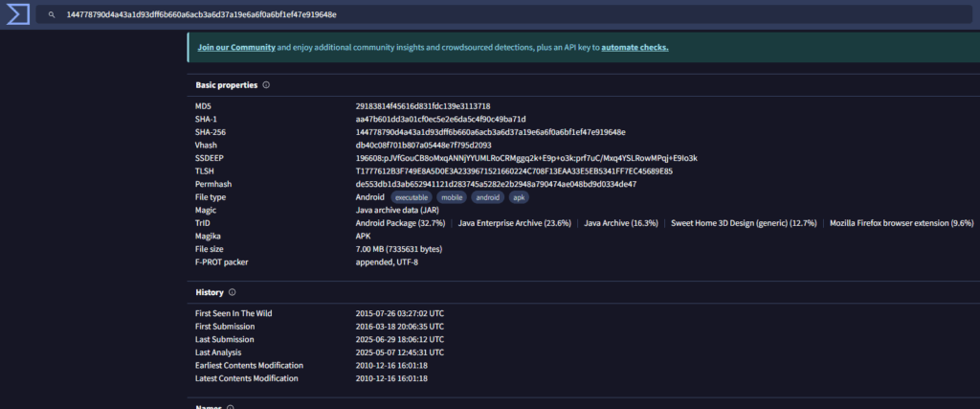Click the TLSH hash value
This screenshot has width=980, height=409.
coord(514,171)
